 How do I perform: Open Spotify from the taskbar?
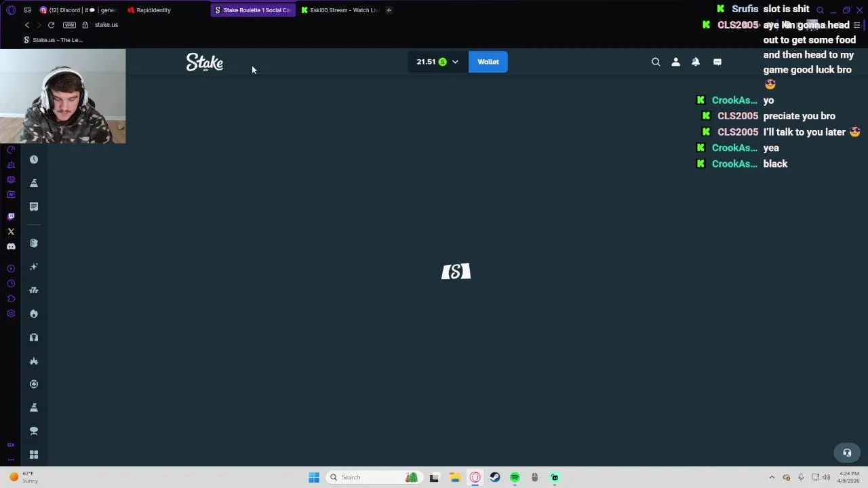pos(515,477)
